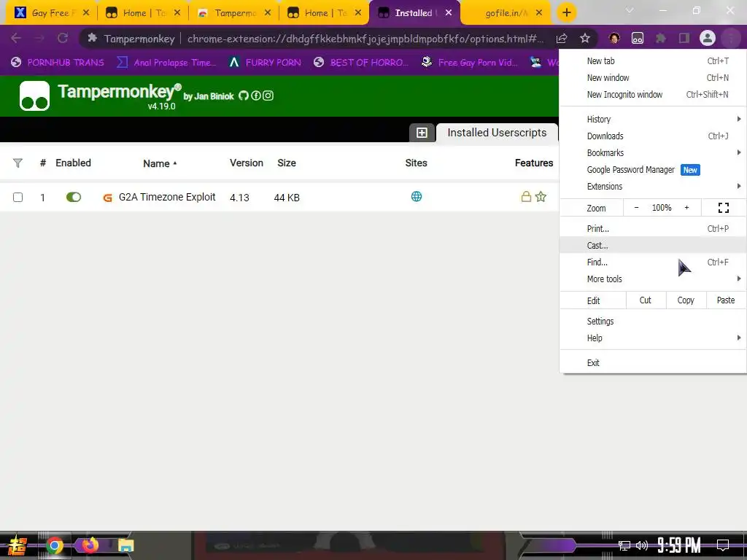Viewport: 747px width, 560px height.
Task: Click the G2A script's orange G icon
Action: tap(108, 198)
